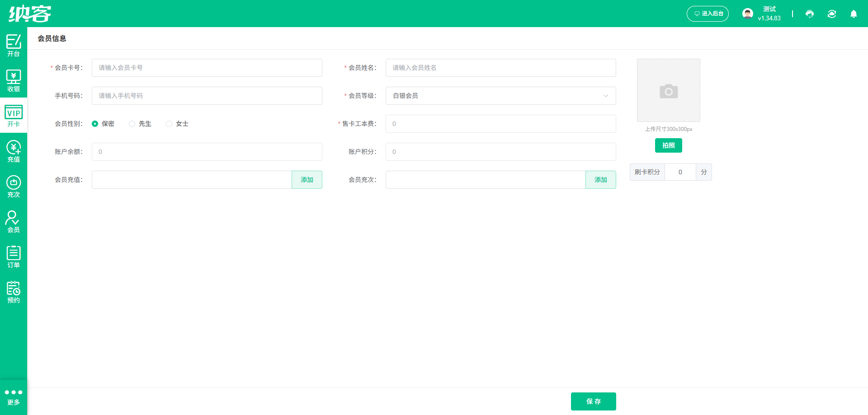
Task: Click the 保存 button
Action: coord(594,401)
